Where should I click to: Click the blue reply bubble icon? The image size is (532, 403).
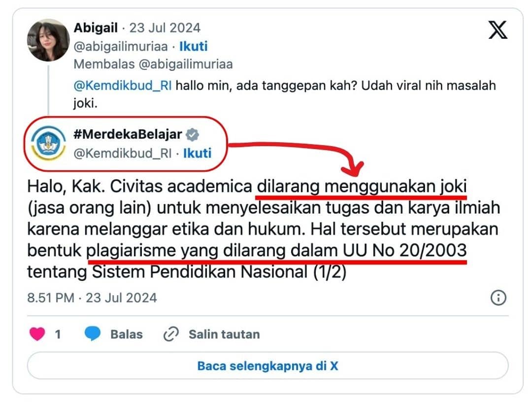(92, 334)
